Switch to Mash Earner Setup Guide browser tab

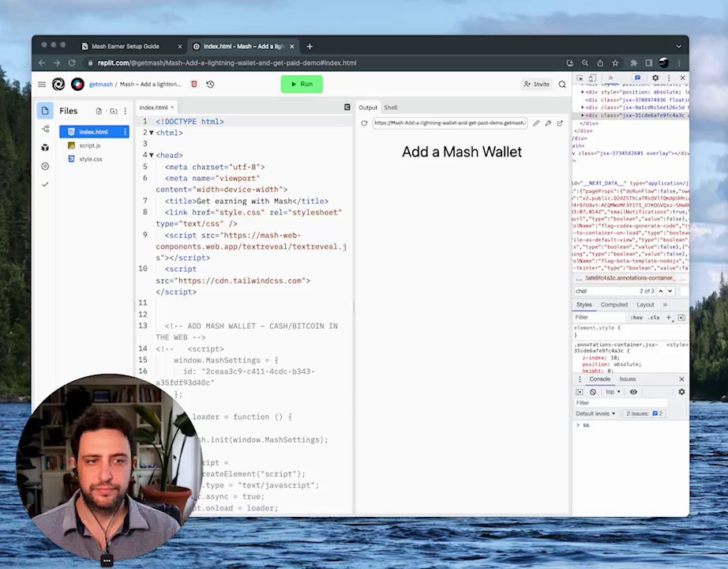point(126,47)
